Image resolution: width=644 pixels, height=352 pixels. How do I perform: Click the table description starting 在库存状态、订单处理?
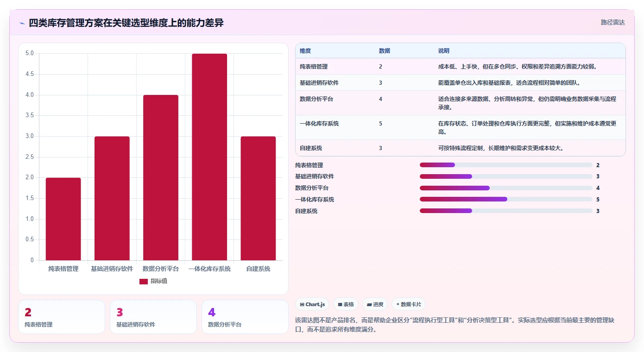[527, 127]
